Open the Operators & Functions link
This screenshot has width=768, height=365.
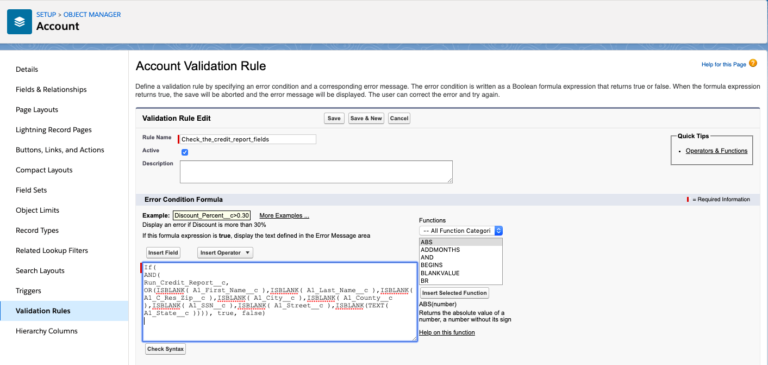tap(717, 151)
